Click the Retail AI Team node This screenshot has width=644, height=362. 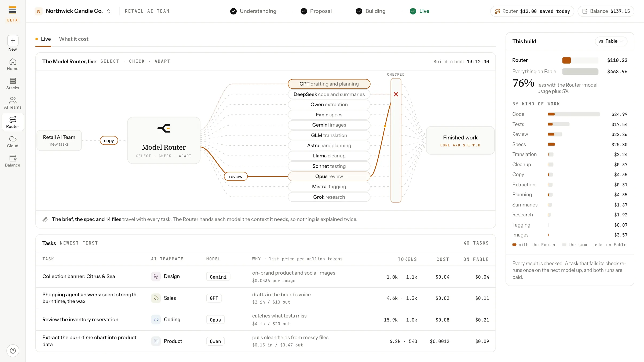point(59,141)
